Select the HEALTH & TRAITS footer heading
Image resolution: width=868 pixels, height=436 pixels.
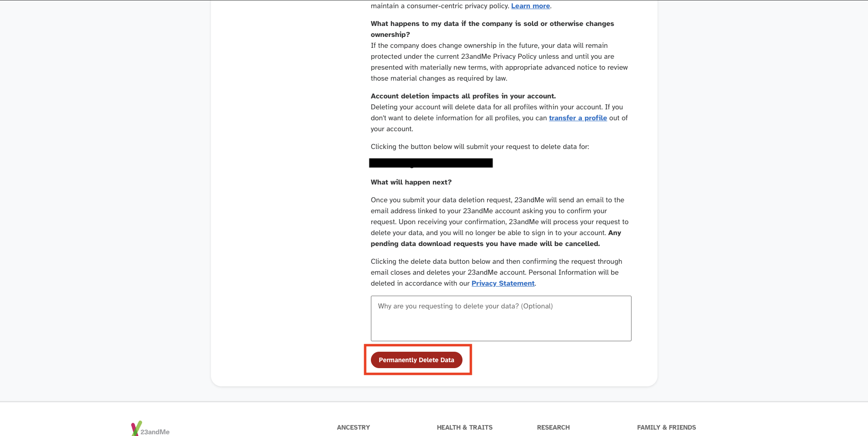tap(465, 427)
